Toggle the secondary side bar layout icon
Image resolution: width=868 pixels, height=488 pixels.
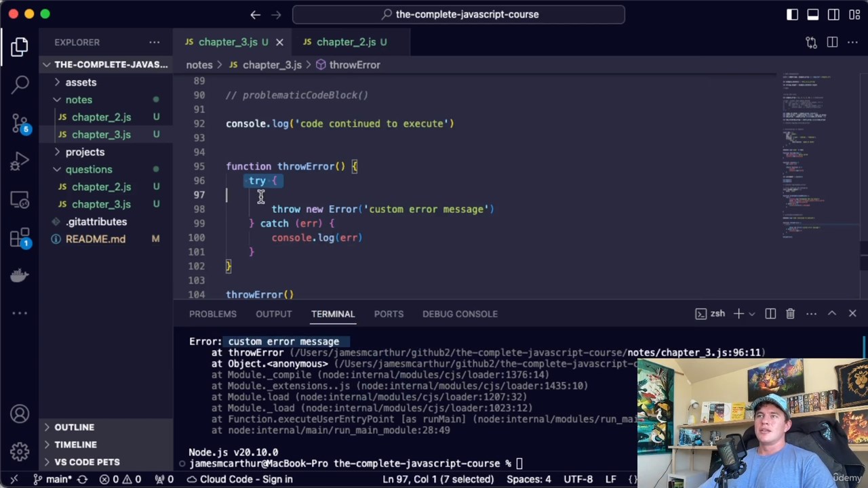[x=833, y=14]
